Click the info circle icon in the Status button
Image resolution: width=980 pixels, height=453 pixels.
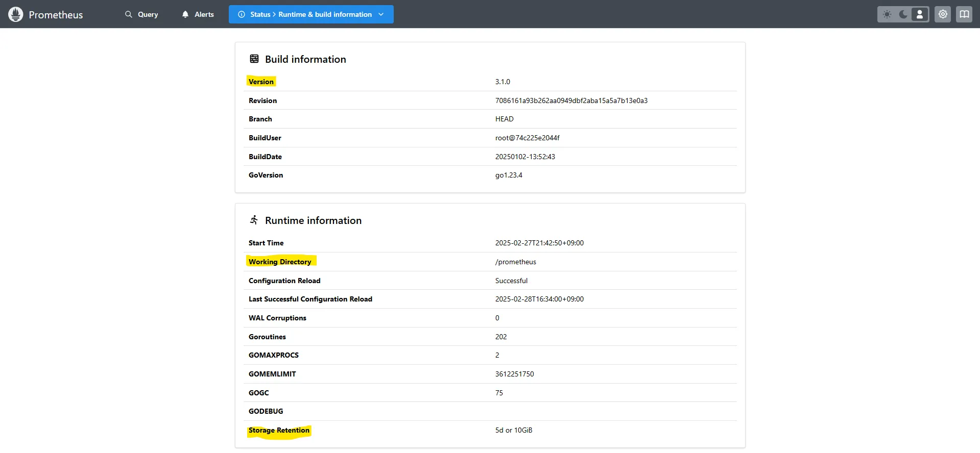tap(242, 14)
